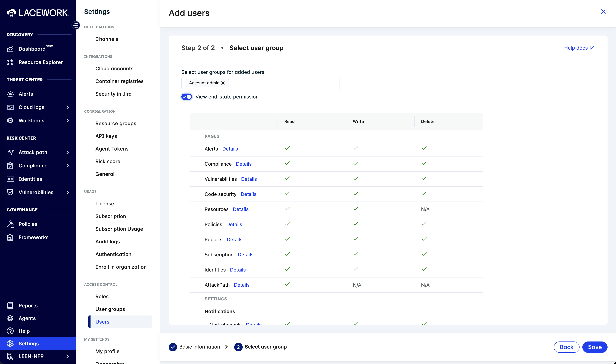Image resolution: width=616 pixels, height=364 pixels.
Task: Click the Save button
Action: pyautogui.click(x=594, y=347)
